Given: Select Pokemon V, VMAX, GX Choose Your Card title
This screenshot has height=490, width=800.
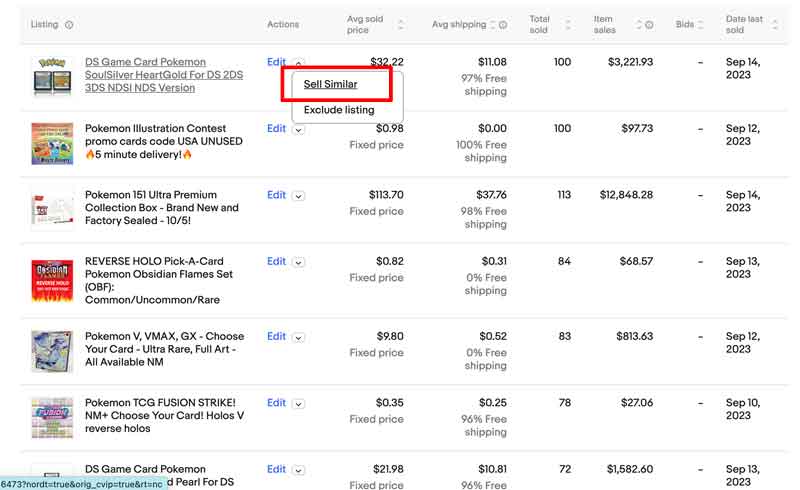Looking at the screenshot, I should click(x=164, y=349).
